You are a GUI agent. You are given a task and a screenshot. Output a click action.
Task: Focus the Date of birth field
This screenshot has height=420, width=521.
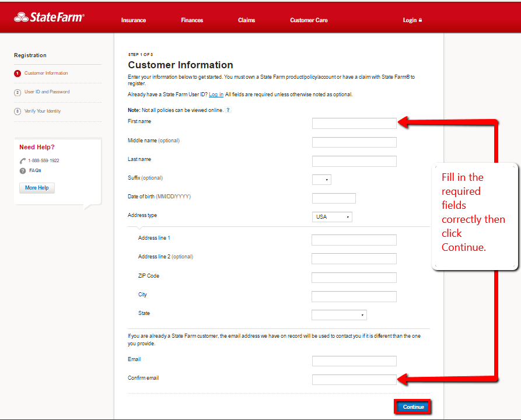point(334,198)
